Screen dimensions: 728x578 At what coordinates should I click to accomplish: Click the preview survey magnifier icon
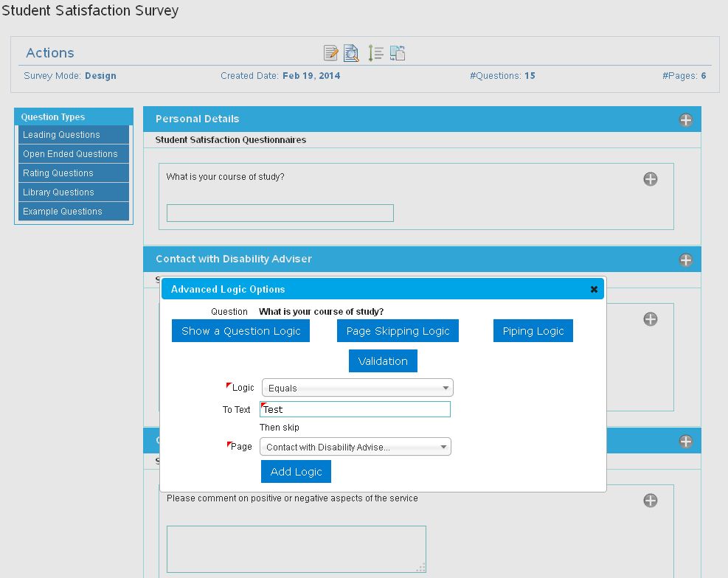(x=352, y=53)
